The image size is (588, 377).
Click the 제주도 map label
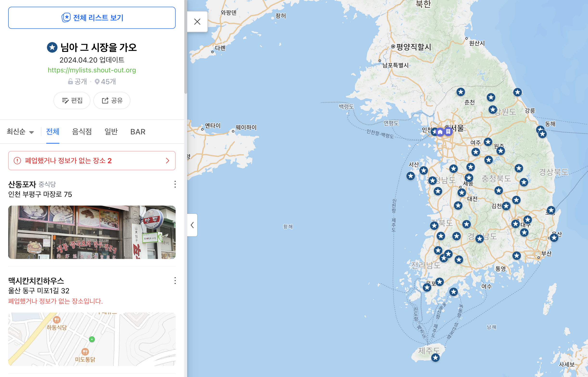point(429,351)
